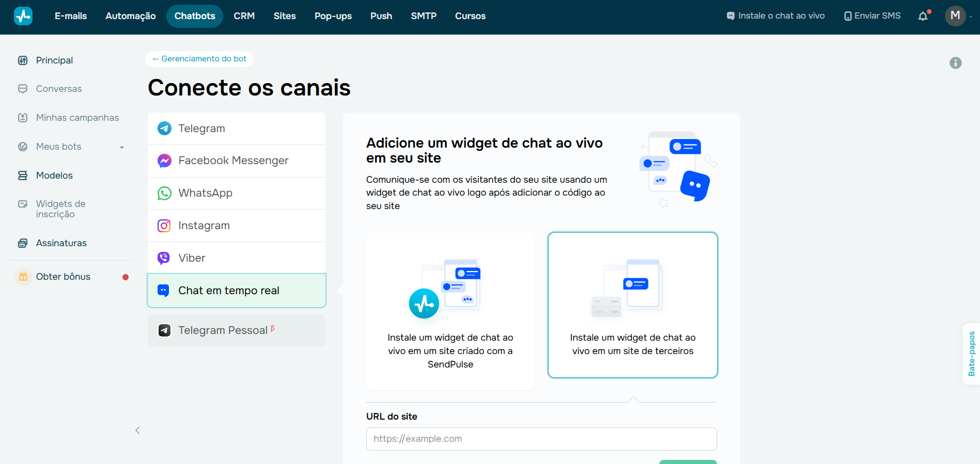Click the Principal sidebar icon
Image resolution: width=980 pixels, height=464 pixels.
point(23,60)
